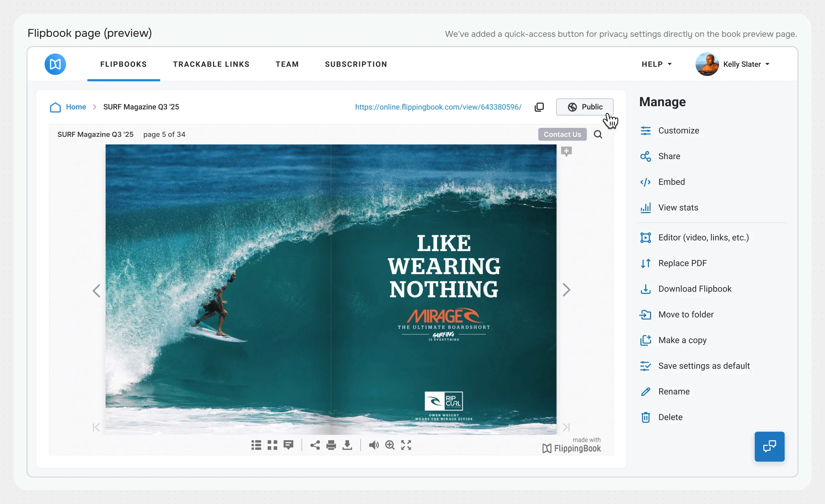
Task: Show page thumbnails grid icon
Action: click(272, 445)
